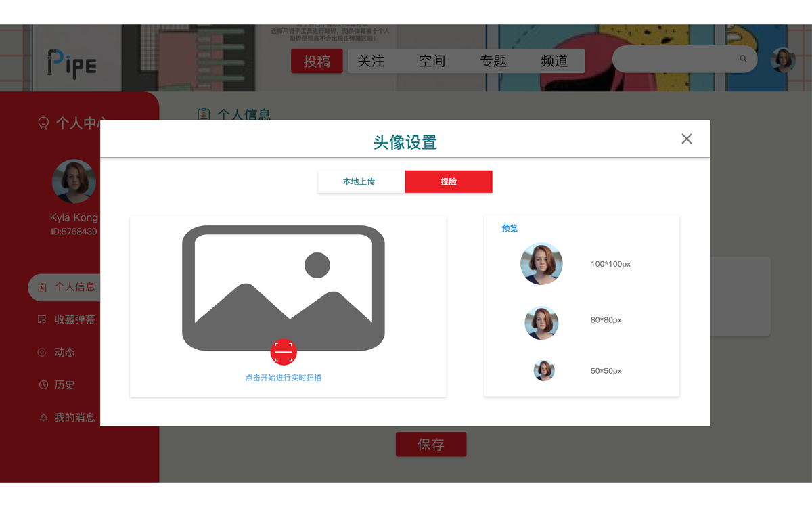Click the 个人信息 heading clipboard icon
Image resolution: width=812 pixels, height=507 pixels.
coord(204,115)
